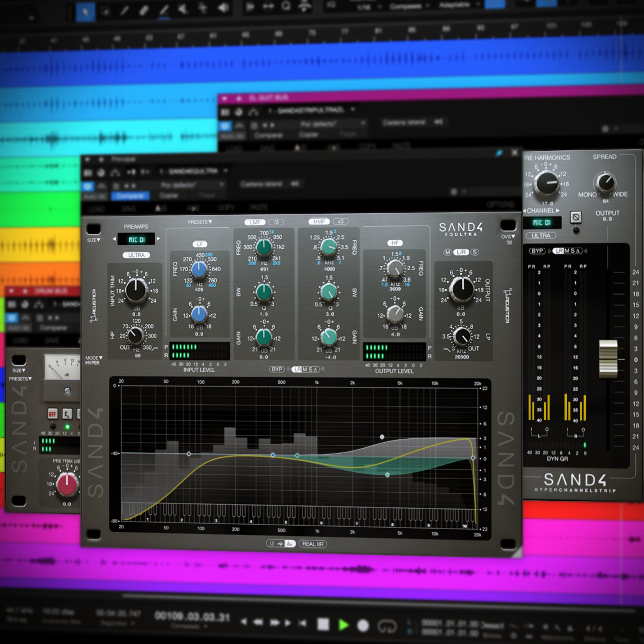
Task: Open SIZE dropdown on Sand4 EQ Ultra
Action: (94, 240)
